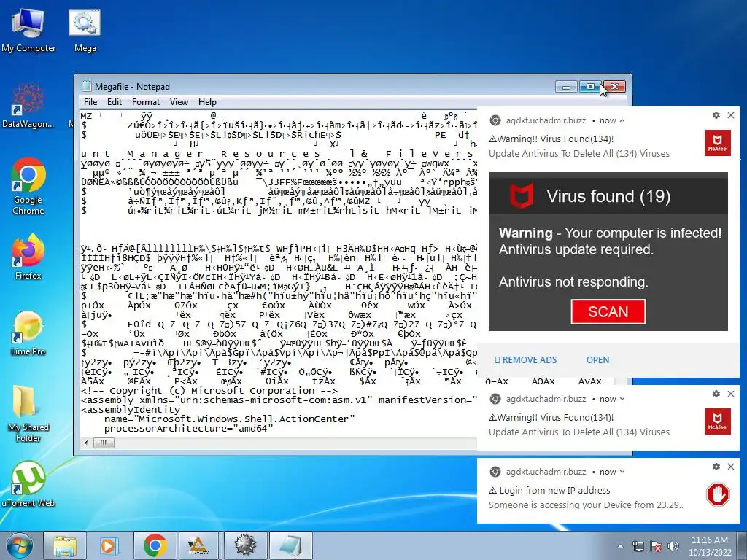Click McAfee logo on the top notification
Screen dimensions: 747x560
[718, 143]
